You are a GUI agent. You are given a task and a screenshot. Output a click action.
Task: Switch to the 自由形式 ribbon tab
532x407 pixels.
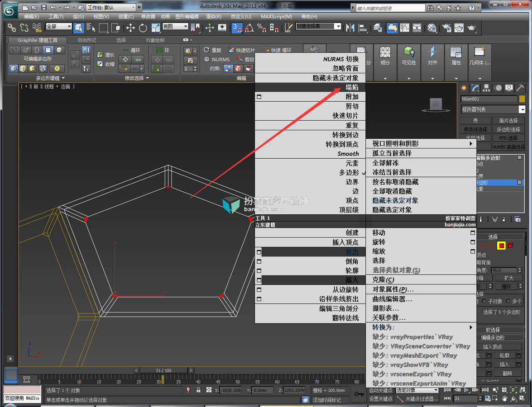tap(87, 40)
